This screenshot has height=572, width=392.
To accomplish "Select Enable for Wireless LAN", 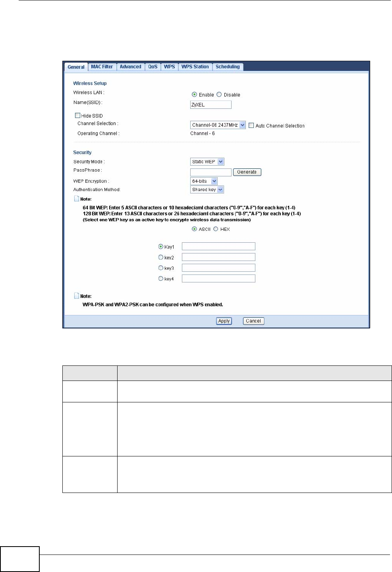I will (x=194, y=95).
